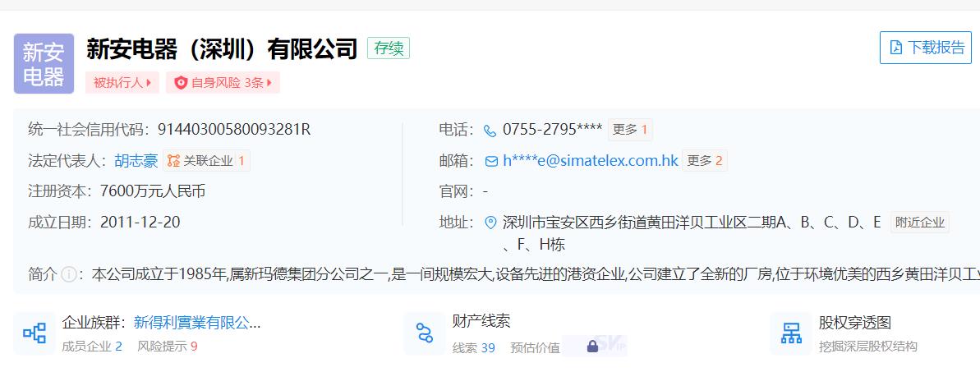Open the 下载报告 download report button
980x372 pixels.
pyautogui.click(x=925, y=48)
